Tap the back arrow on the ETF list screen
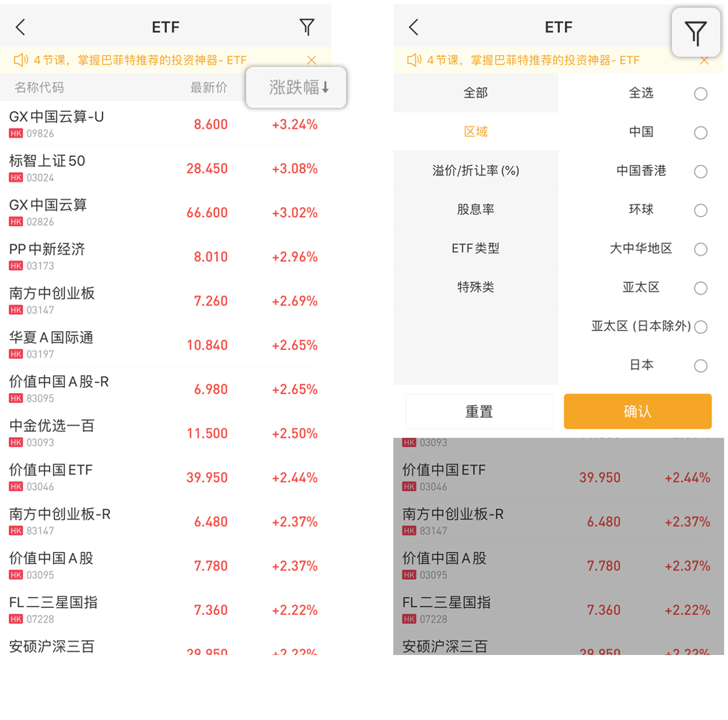Viewport: 728px width, 720px height. tap(20, 27)
